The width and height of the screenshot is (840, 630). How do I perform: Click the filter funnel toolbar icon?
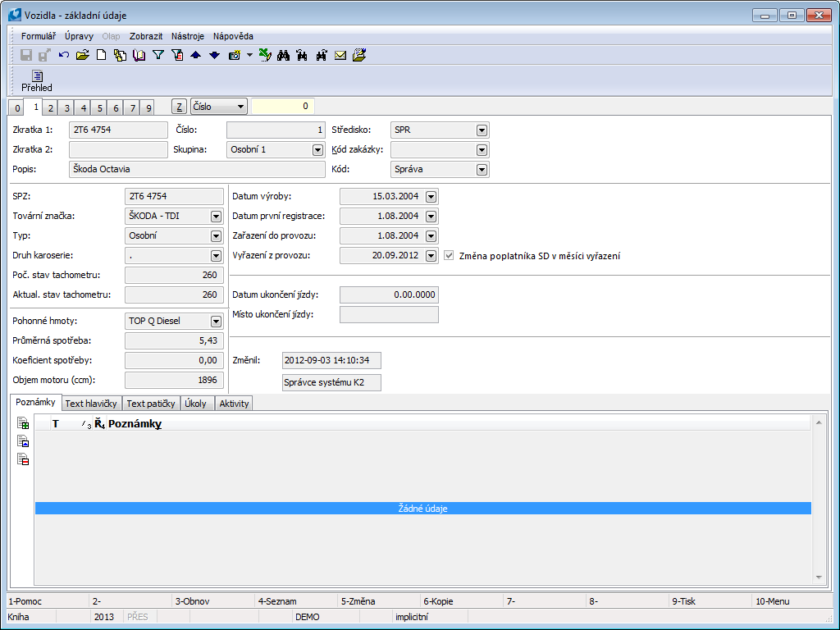pyautogui.click(x=158, y=55)
